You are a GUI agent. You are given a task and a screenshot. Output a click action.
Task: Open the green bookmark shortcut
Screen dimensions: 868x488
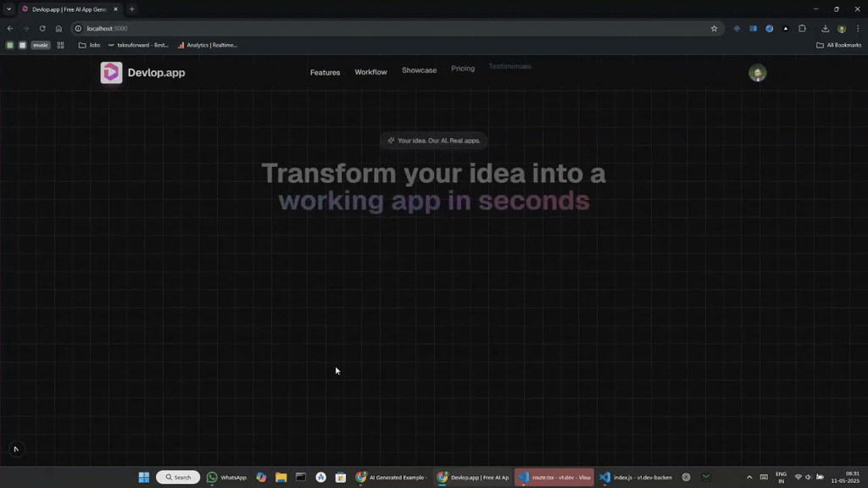pyautogui.click(x=10, y=46)
